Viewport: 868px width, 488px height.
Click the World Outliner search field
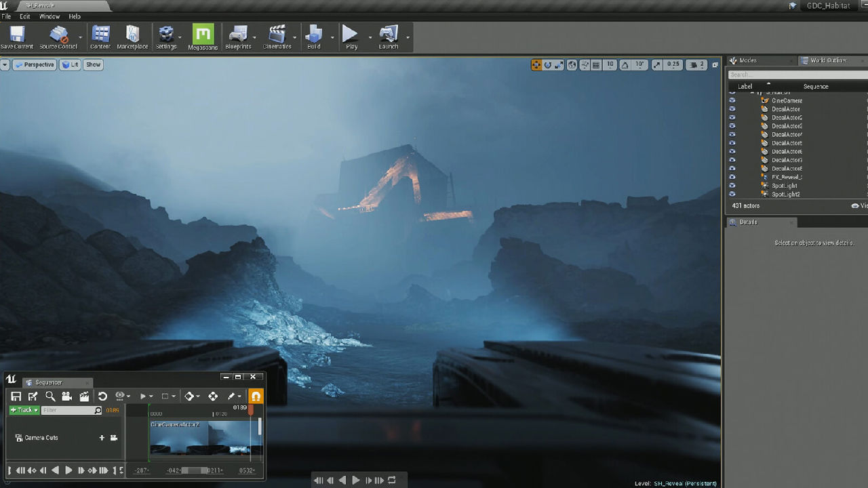point(797,75)
